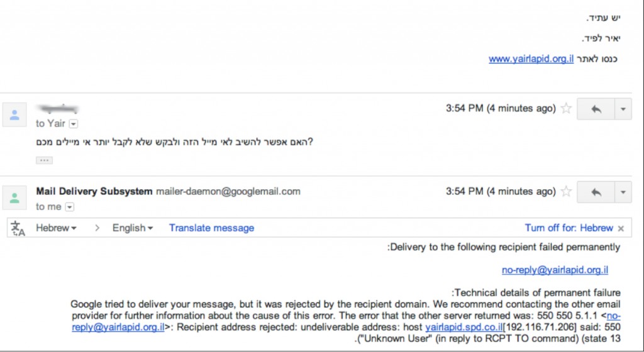The image size is (644, 352).
Task: Dismiss the translation bar with X
Action: pos(621,229)
